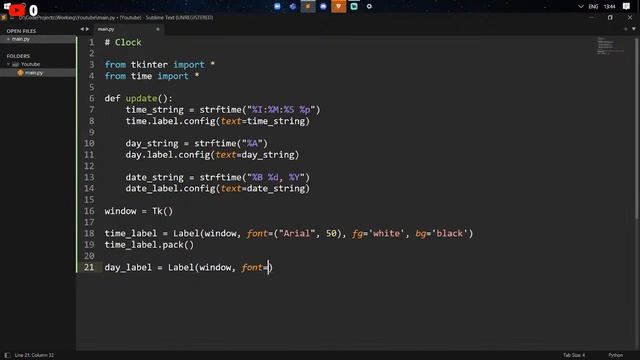
Task: Click the "Arial" font string
Action: pos(297,233)
